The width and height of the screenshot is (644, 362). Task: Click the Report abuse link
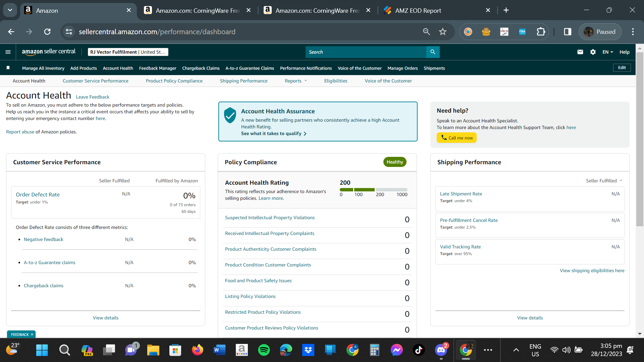pos(20,132)
